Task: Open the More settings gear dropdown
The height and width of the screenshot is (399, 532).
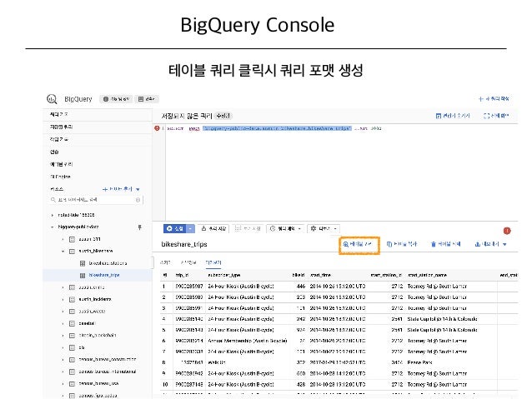Action: click(x=324, y=228)
